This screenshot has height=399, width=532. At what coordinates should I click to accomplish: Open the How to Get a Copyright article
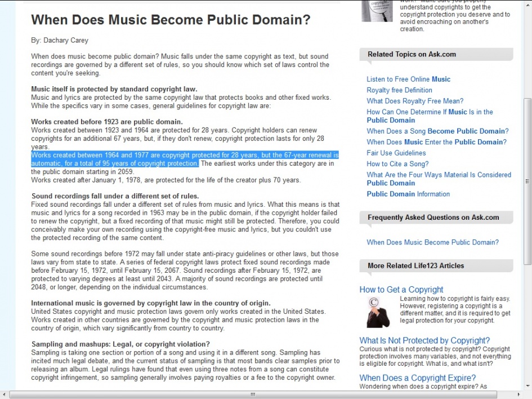click(x=401, y=290)
